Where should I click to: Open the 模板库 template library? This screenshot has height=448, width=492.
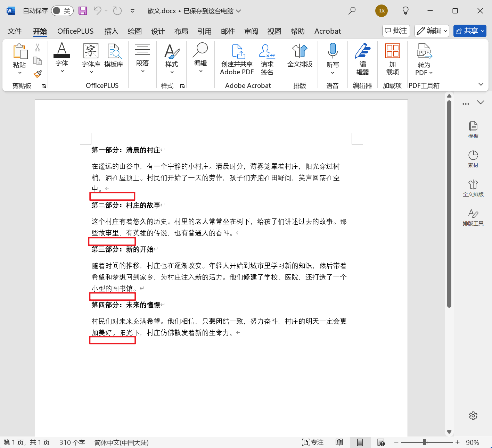pos(114,56)
